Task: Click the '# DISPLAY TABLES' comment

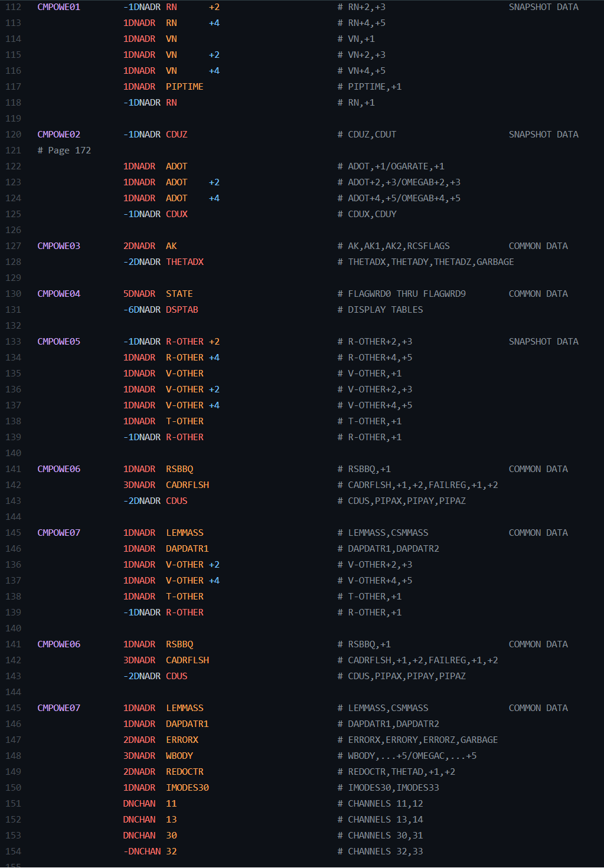Action: [380, 310]
